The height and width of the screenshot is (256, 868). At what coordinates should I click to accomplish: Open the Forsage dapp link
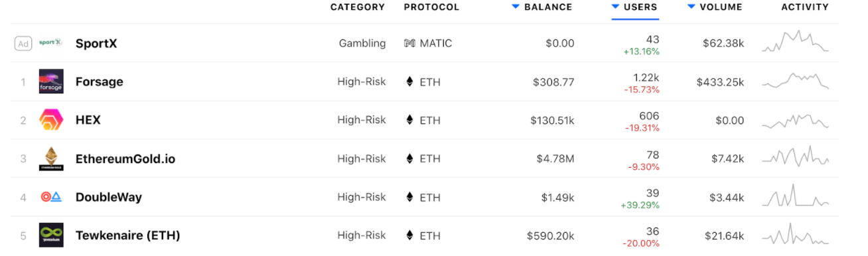(x=100, y=82)
